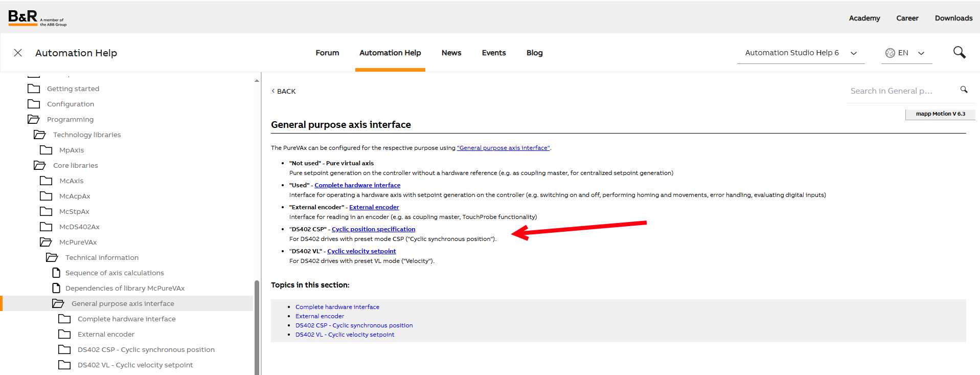The height and width of the screenshot is (375, 980).
Task: Collapse the Technical information folder icon
Action: tap(52, 257)
